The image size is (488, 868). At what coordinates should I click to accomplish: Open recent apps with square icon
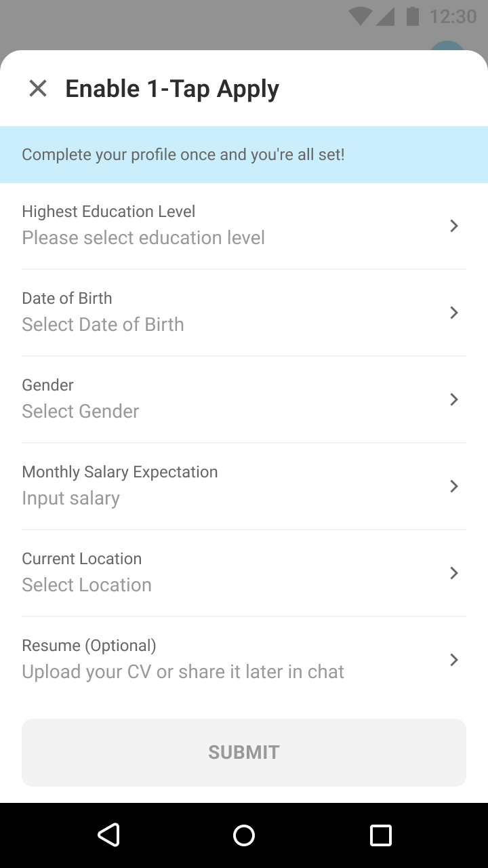click(x=381, y=835)
